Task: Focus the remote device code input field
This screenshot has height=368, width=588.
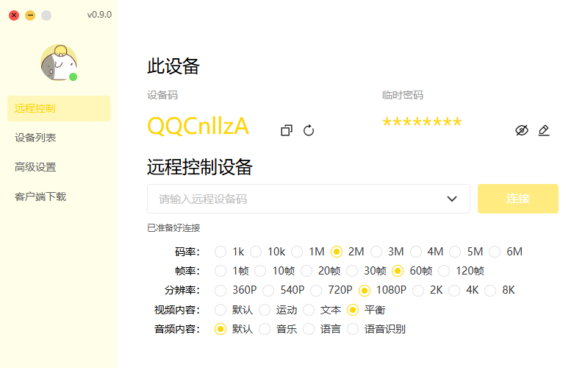Action: [296, 199]
